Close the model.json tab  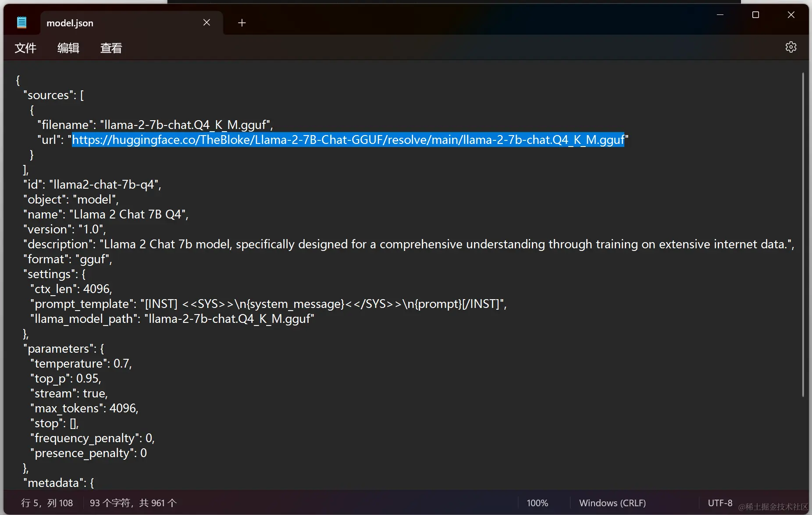(207, 22)
